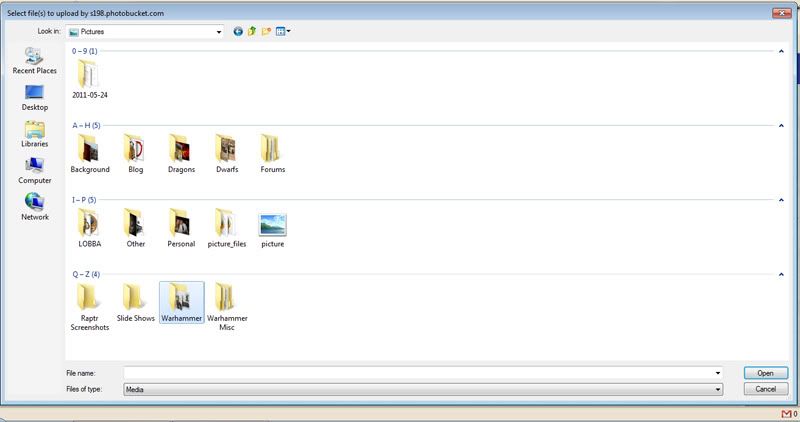Select the LOBBA folder
Screen dimensions: 800x422
(x=90, y=228)
